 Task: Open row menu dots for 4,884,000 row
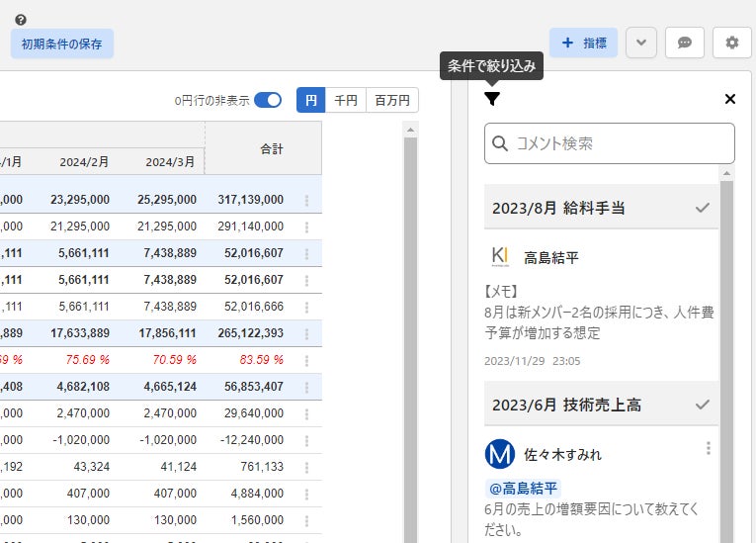point(306,494)
